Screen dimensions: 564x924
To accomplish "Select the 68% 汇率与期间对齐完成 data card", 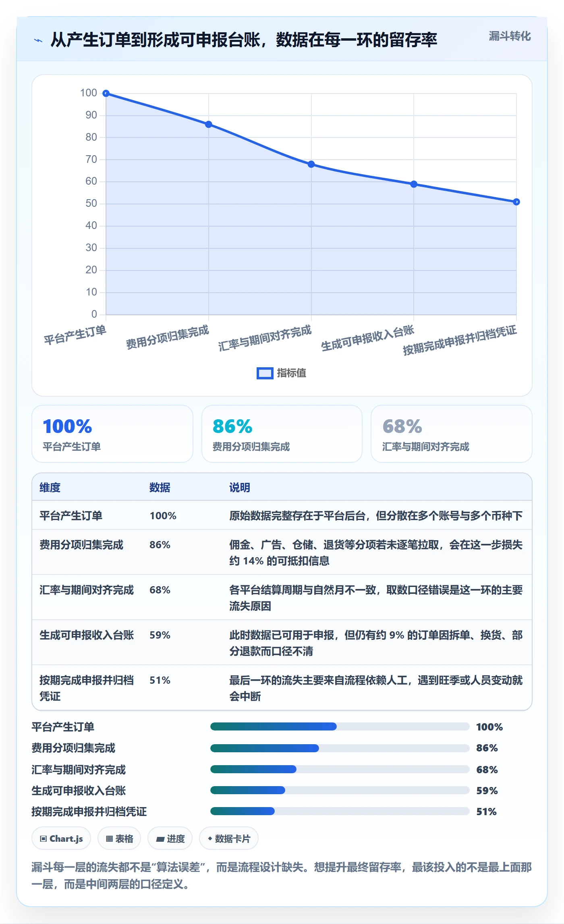I will click(452, 434).
